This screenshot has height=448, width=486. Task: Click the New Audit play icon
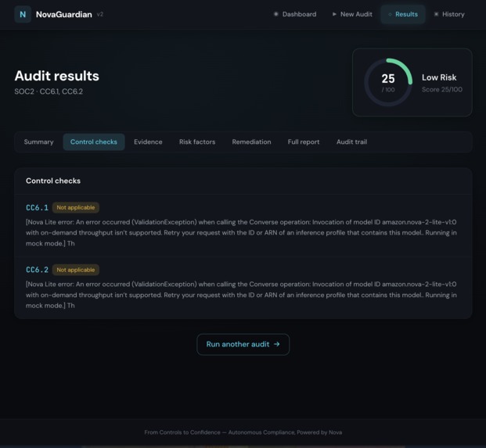click(334, 14)
